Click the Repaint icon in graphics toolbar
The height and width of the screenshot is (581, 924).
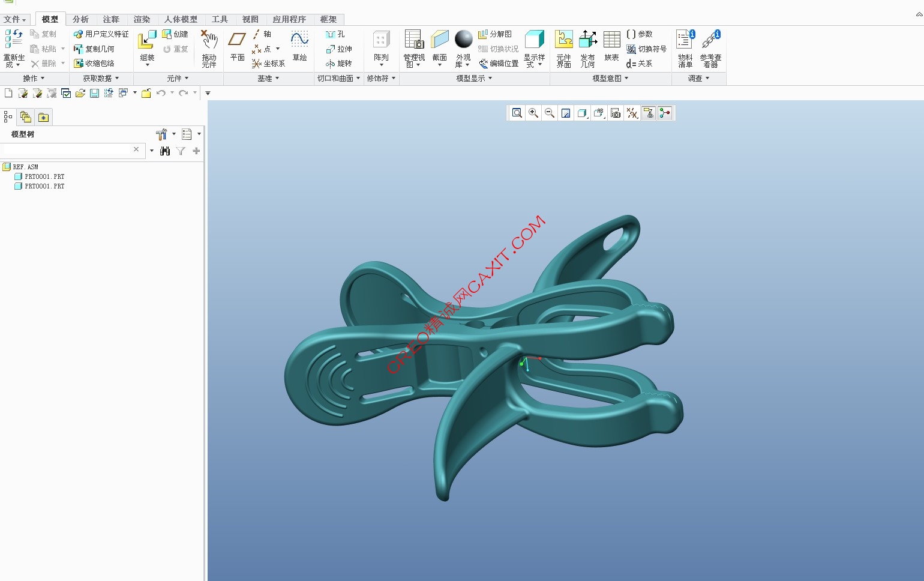pos(566,113)
